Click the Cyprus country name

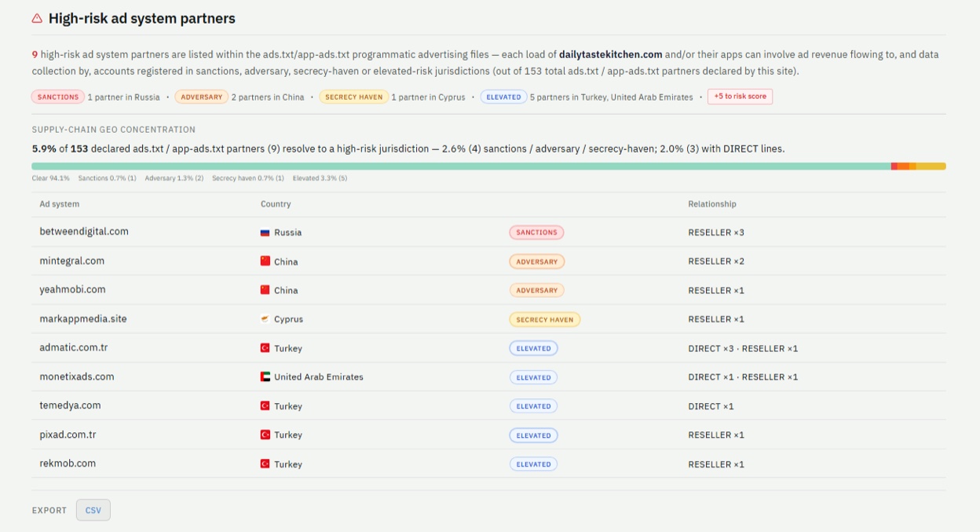pos(288,320)
